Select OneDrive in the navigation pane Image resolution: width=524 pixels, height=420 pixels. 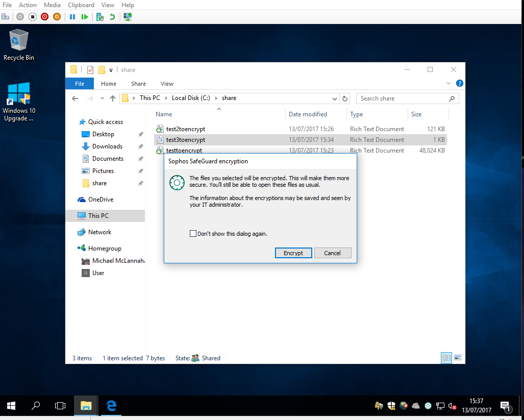pos(101,200)
